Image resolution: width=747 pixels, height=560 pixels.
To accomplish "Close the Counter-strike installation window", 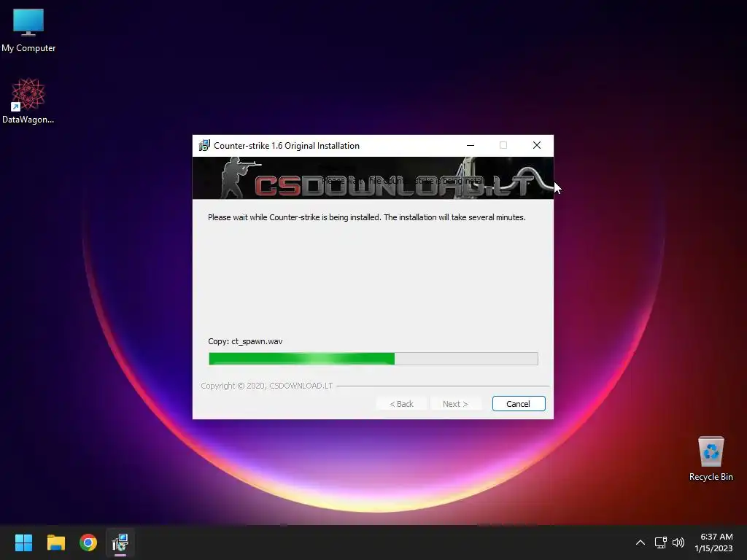I will (x=536, y=145).
